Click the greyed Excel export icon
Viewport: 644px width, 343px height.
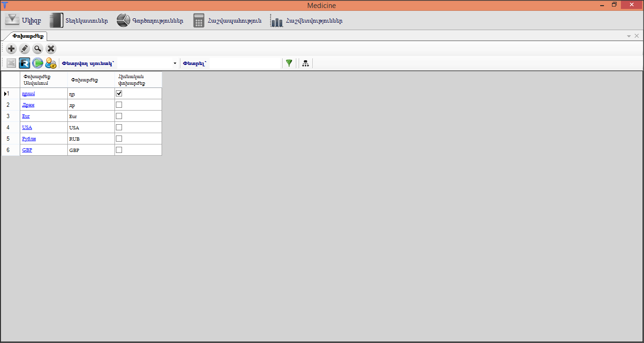pyautogui.click(x=11, y=63)
